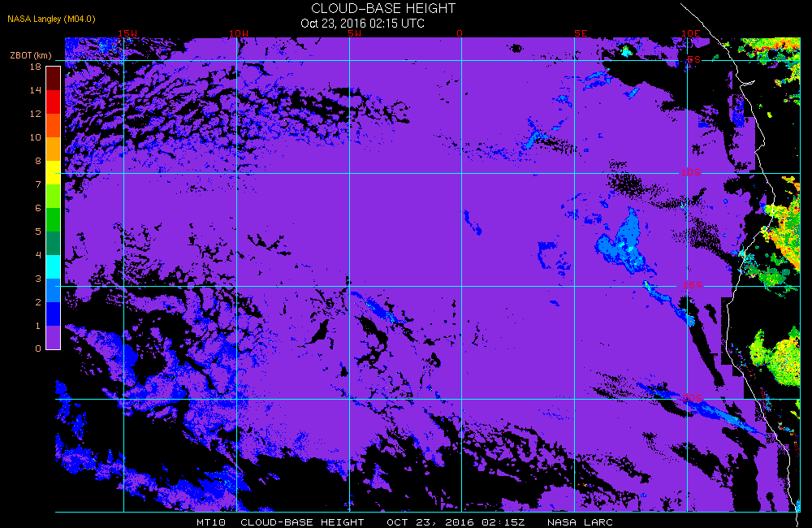
Task: Click the 10E longitude label
Action: [x=690, y=33]
